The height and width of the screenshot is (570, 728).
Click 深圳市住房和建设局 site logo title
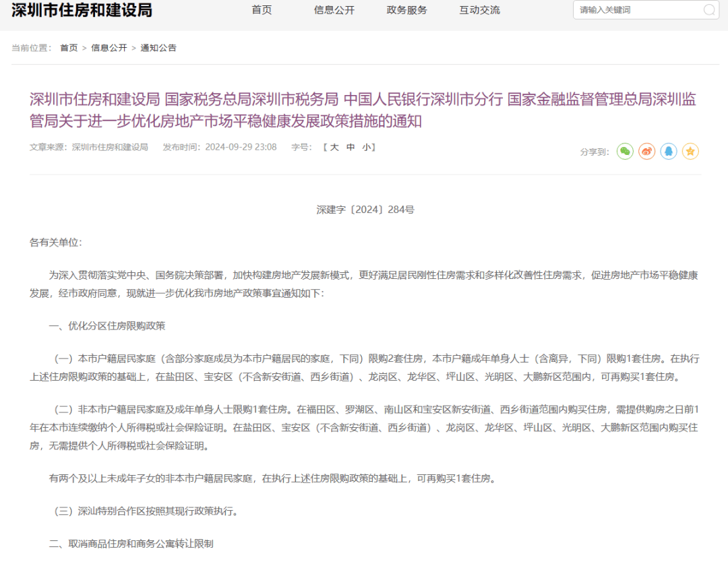coord(82,9)
